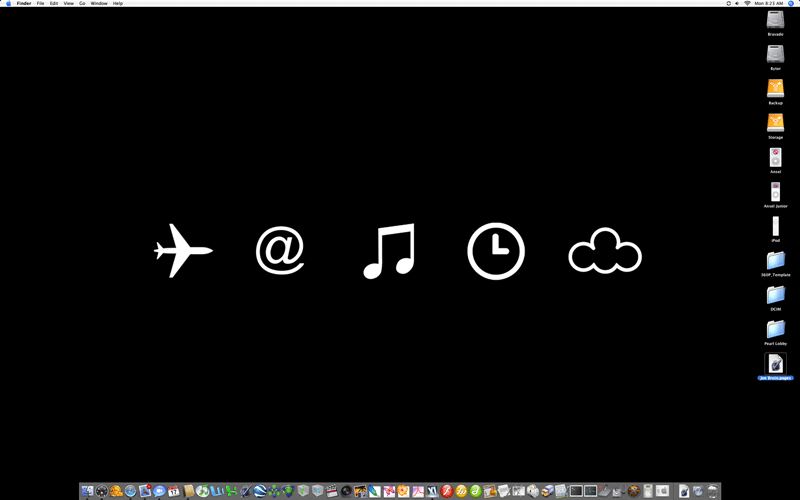This screenshot has height=500, width=800.
Task: Open the first Terminal icon in Dock
Action: [x=576, y=491]
